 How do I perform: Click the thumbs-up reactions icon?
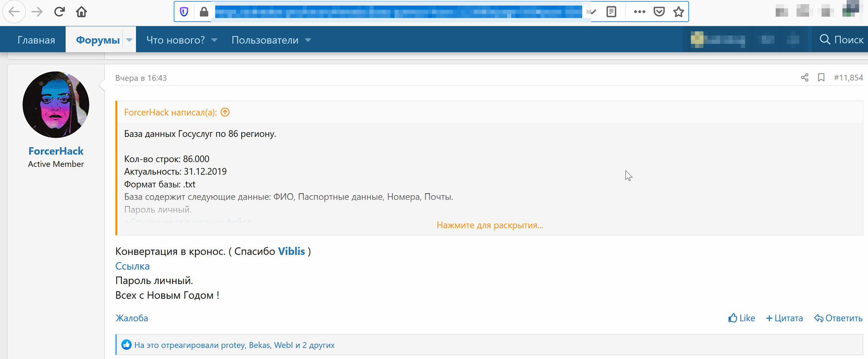click(126, 345)
